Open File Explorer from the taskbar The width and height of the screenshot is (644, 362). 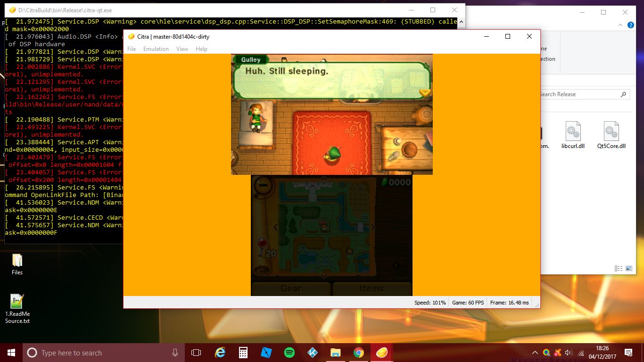coord(336,353)
